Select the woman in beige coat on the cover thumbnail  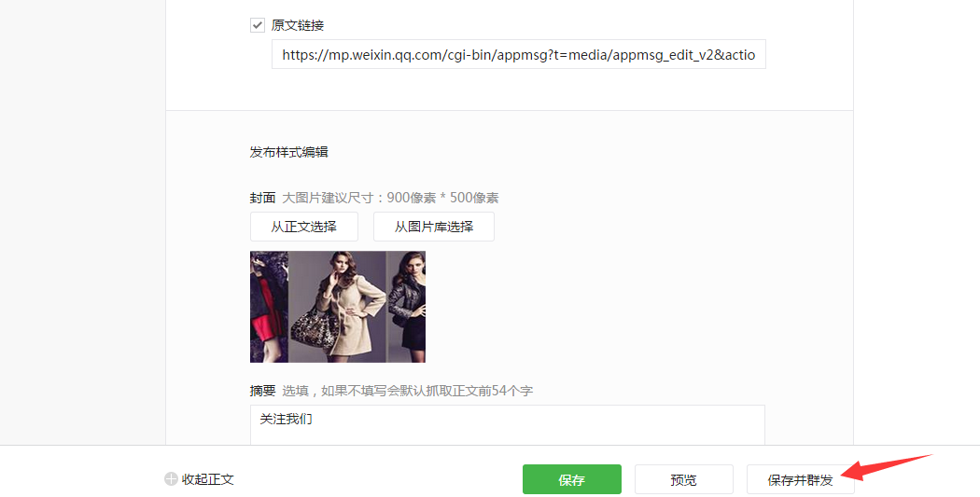click(x=349, y=306)
